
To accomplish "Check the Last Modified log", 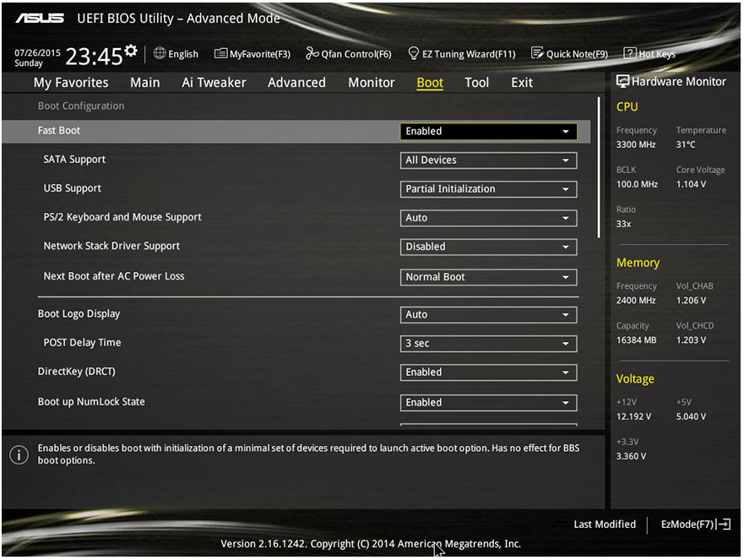I will [604, 524].
